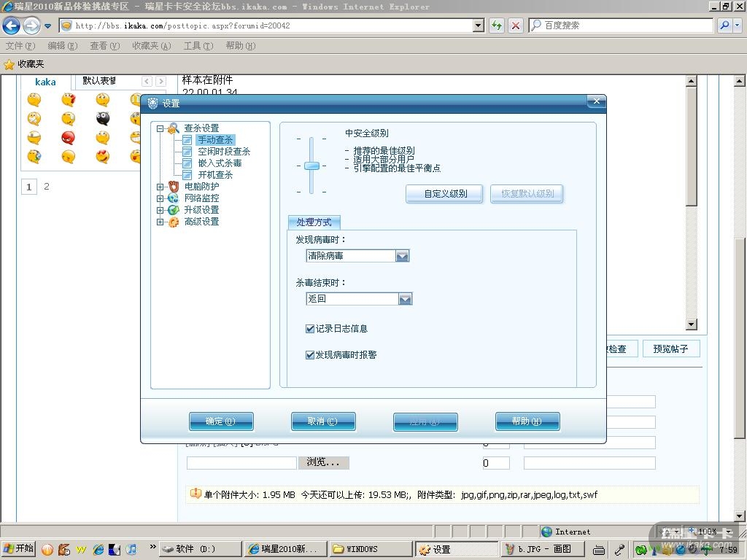Toggle the 发现病毒时报警 checkbox
The height and width of the screenshot is (560, 747).
coord(309,355)
